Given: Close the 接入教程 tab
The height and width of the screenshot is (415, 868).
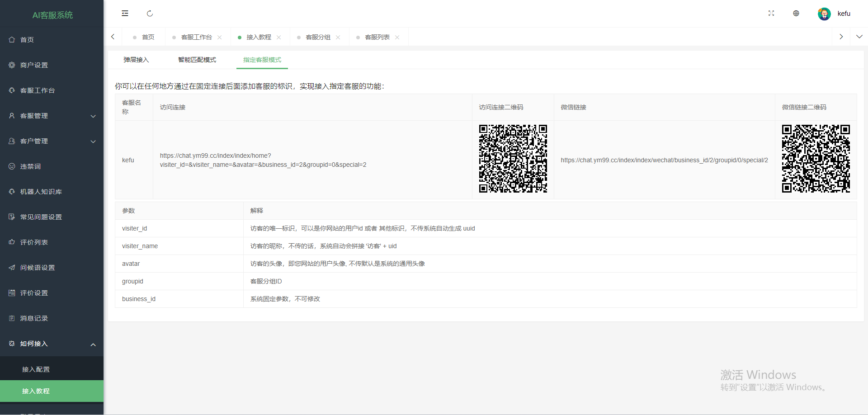Looking at the screenshot, I should tap(279, 38).
